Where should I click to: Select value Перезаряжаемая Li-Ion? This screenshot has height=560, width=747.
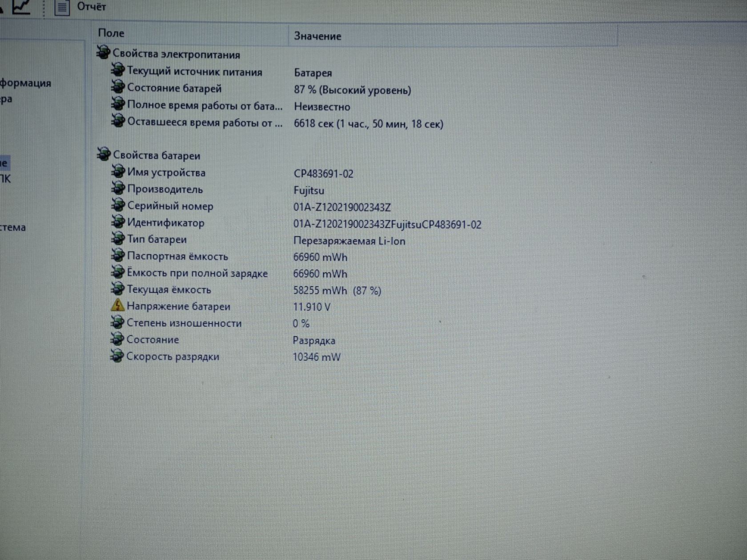click(x=349, y=241)
